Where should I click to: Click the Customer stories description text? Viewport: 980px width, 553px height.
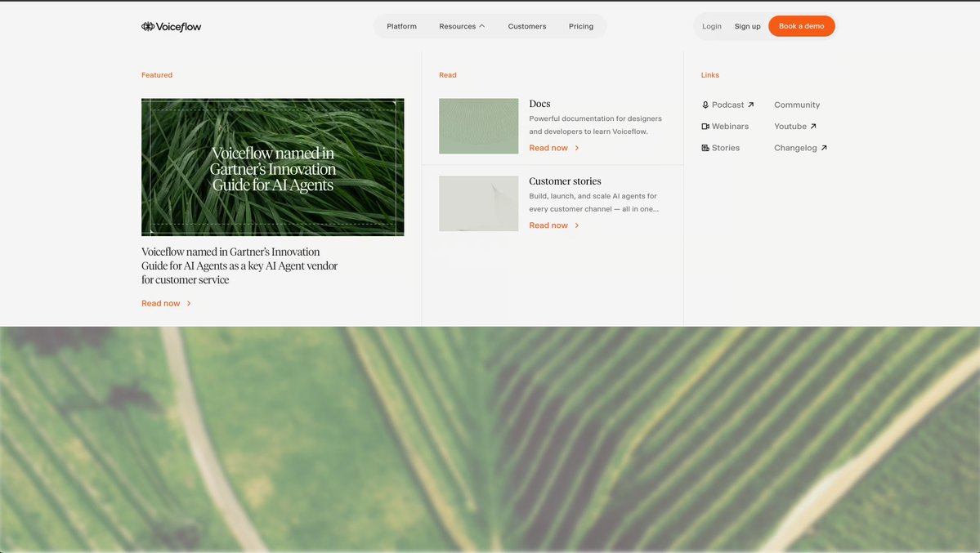point(593,203)
